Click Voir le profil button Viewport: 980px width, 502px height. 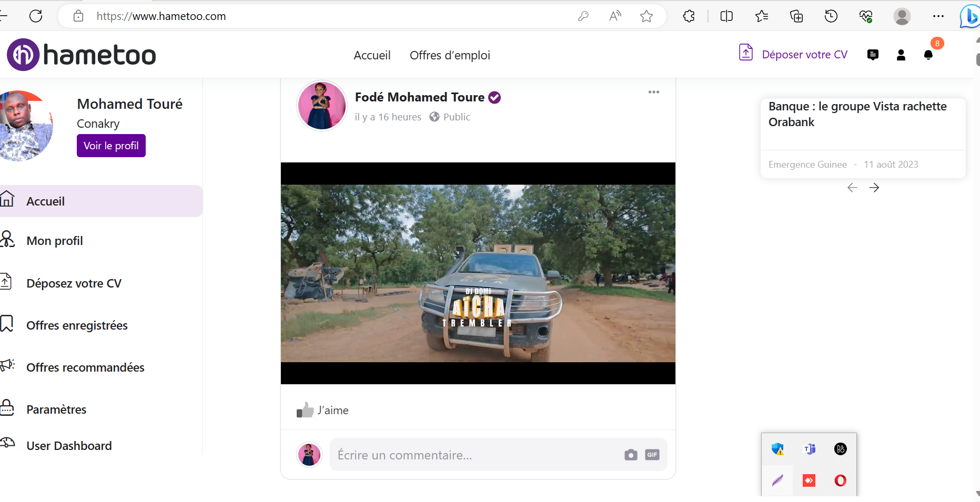tap(111, 146)
